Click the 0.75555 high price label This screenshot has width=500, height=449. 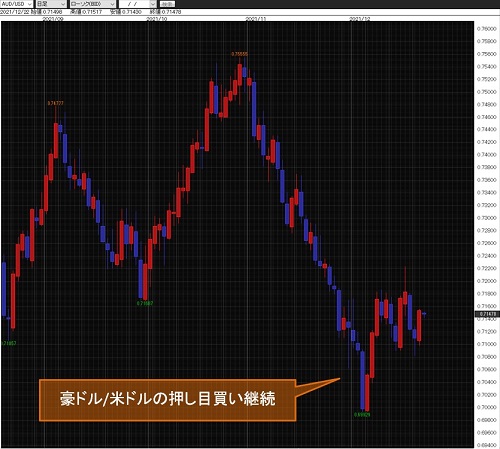pyautogui.click(x=240, y=54)
